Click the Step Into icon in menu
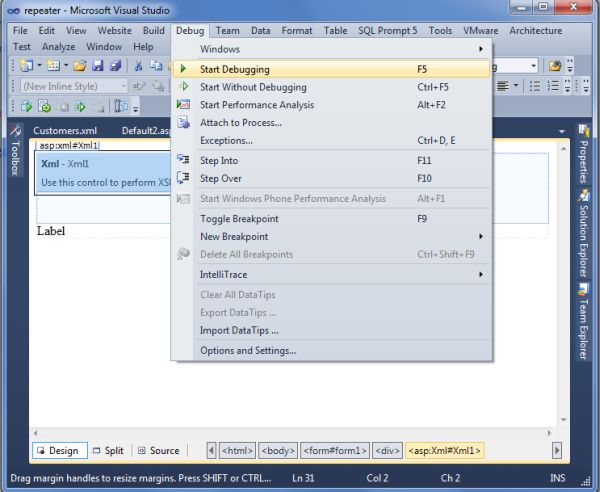 point(183,158)
